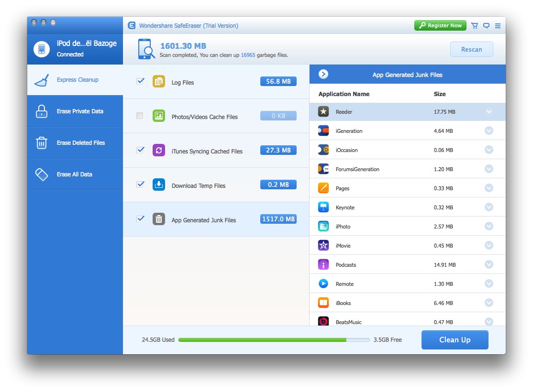This screenshot has height=392, width=533.
Task: Click the 27.3 MB iTunes size badge
Action: click(278, 150)
